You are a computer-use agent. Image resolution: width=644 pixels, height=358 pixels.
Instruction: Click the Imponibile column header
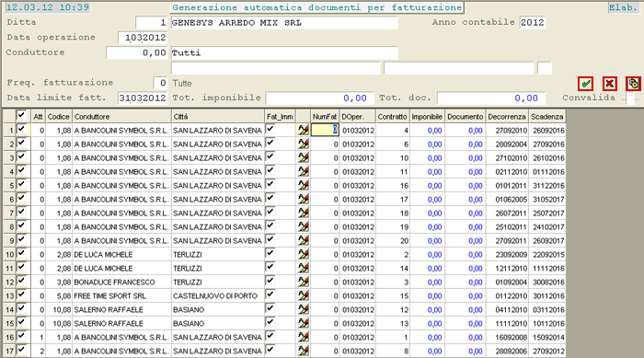(x=427, y=117)
